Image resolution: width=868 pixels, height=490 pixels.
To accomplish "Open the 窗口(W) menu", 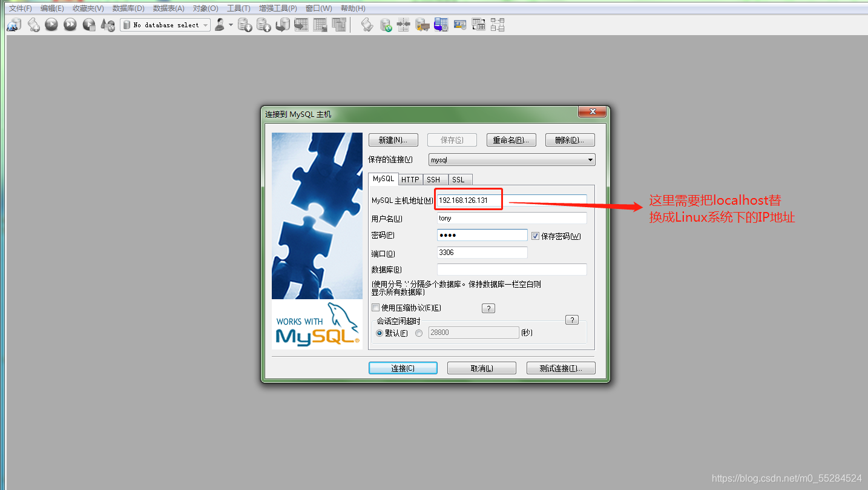I will pos(319,8).
